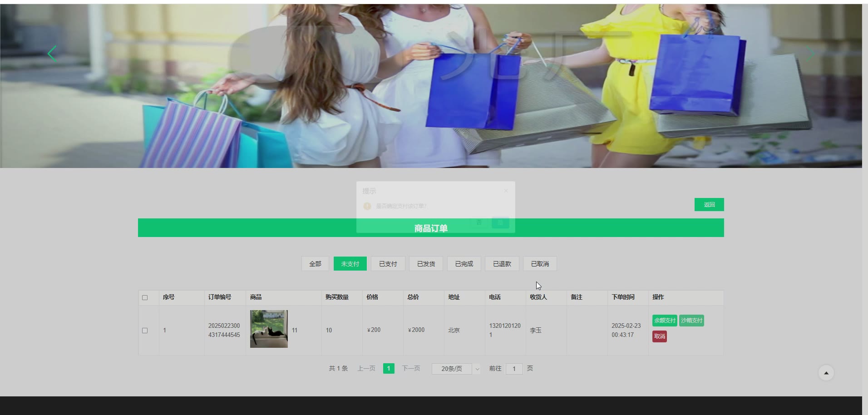The width and height of the screenshot is (868, 415).
Task: Click the phone number 13201201201 cell
Action: (505, 330)
